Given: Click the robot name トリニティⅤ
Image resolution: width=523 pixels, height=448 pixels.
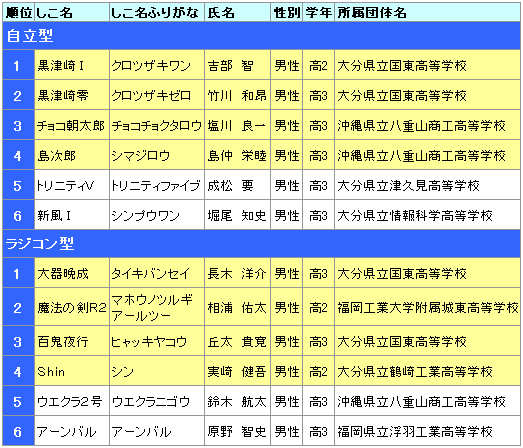Looking at the screenshot, I should 65,186.
